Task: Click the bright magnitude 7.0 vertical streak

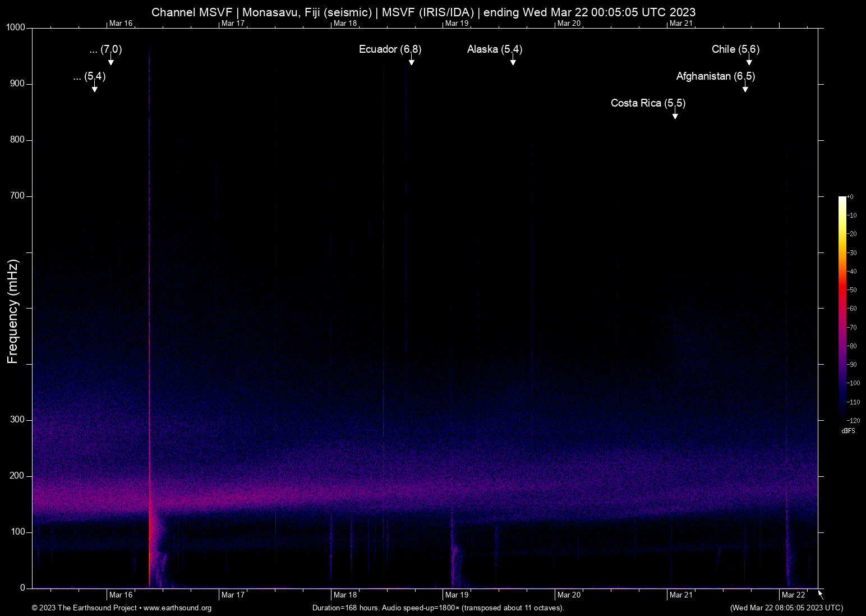Action: tap(149, 337)
